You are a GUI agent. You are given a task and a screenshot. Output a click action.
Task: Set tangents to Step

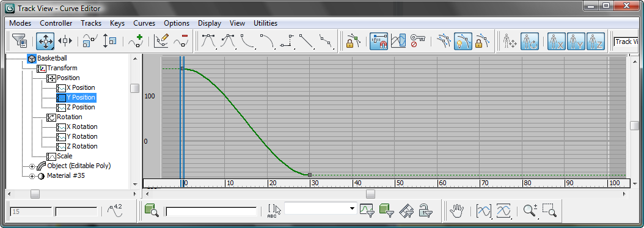(x=287, y=41)
